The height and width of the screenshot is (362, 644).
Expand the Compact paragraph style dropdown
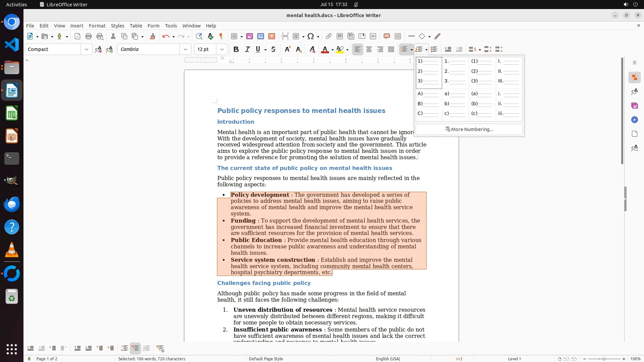[87, 49]
